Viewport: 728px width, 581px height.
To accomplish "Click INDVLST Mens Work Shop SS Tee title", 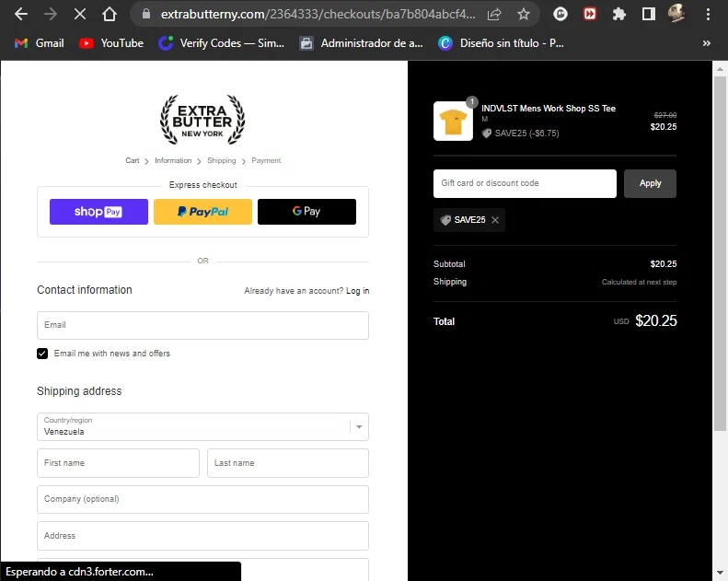I will [549, 109].
